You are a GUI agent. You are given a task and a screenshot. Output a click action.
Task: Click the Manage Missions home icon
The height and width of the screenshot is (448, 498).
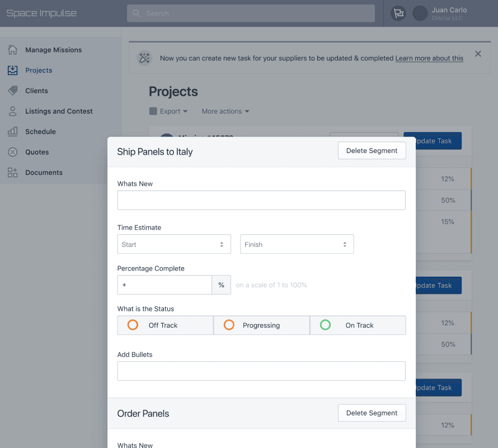tap(12, 50)
